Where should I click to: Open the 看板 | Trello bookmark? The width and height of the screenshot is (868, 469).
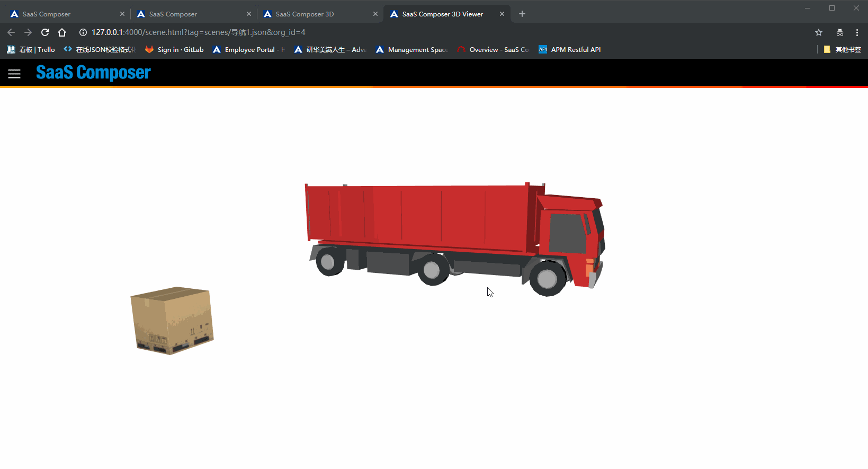pos(31,49)
